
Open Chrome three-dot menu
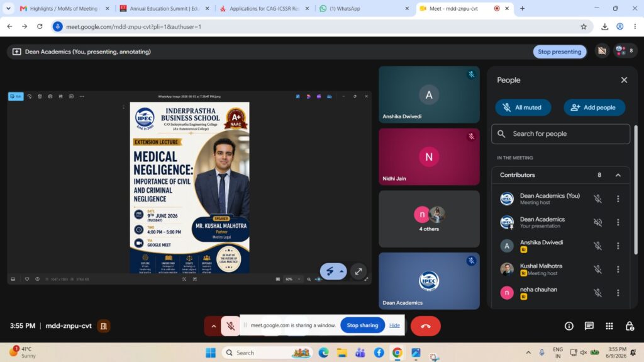point(635,26)
